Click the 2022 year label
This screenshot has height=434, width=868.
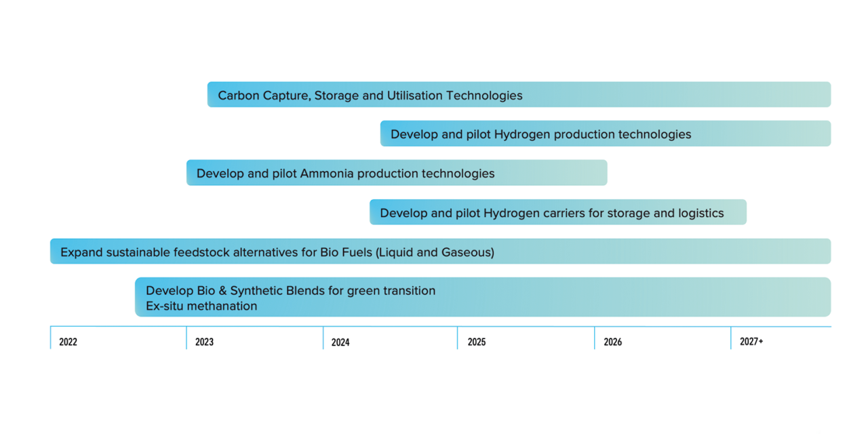(x=68, y=342)
